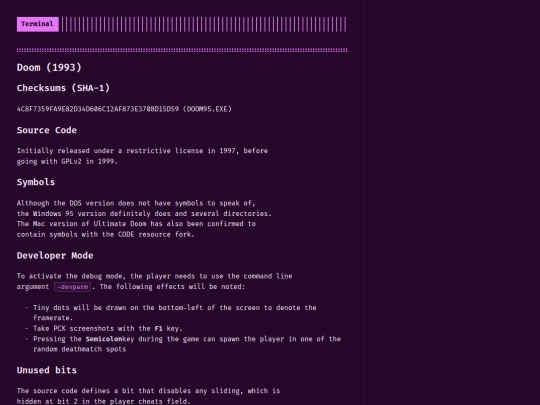The image size is (540, 405).
Task: Click the 'random deathmatch spots' line
Action: point(80,349)
